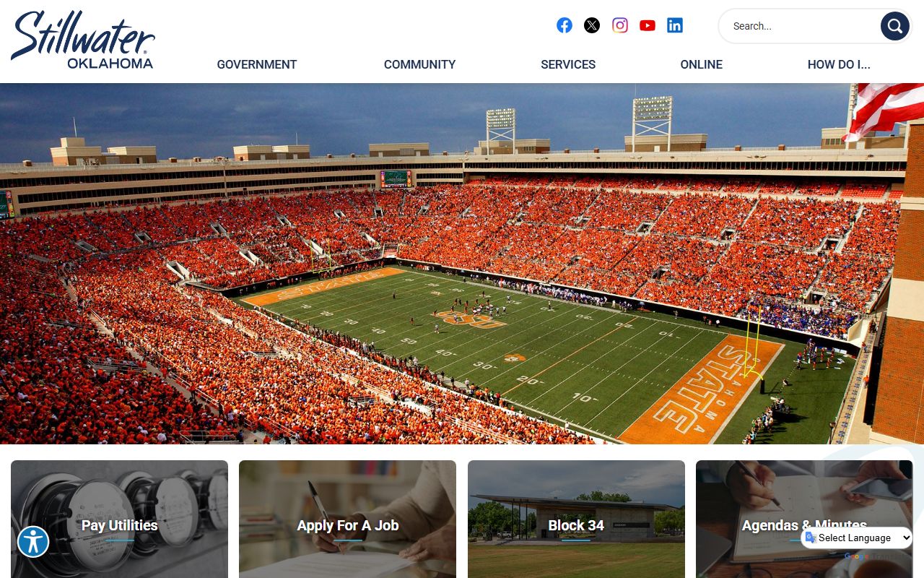Click into the Search text field
This screenshot has width=924, height=578.
tap(798, 26)
